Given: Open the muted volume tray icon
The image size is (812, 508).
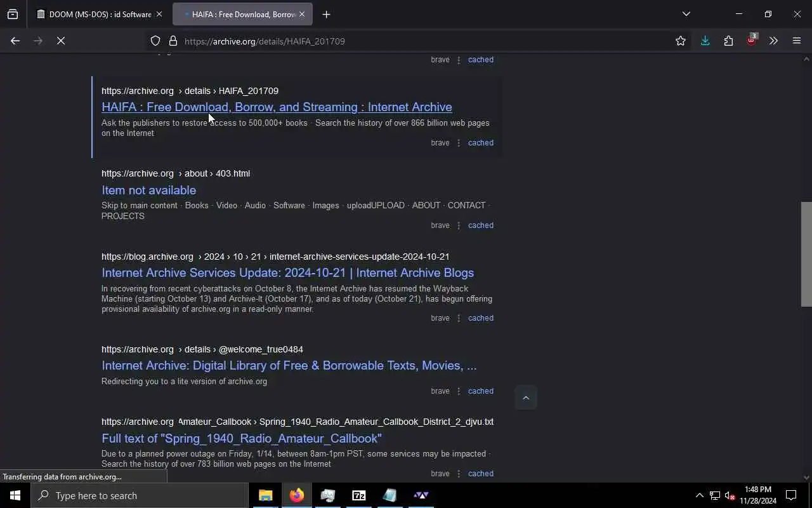Looking at the screenshot, I should pos(730,495).
